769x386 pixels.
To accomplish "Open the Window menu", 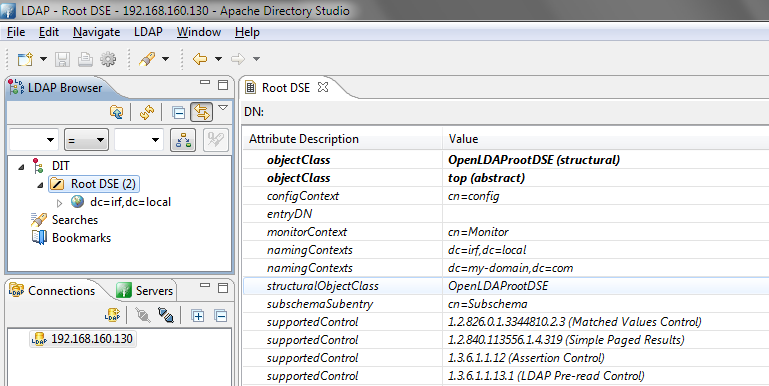I will (199, 32).
